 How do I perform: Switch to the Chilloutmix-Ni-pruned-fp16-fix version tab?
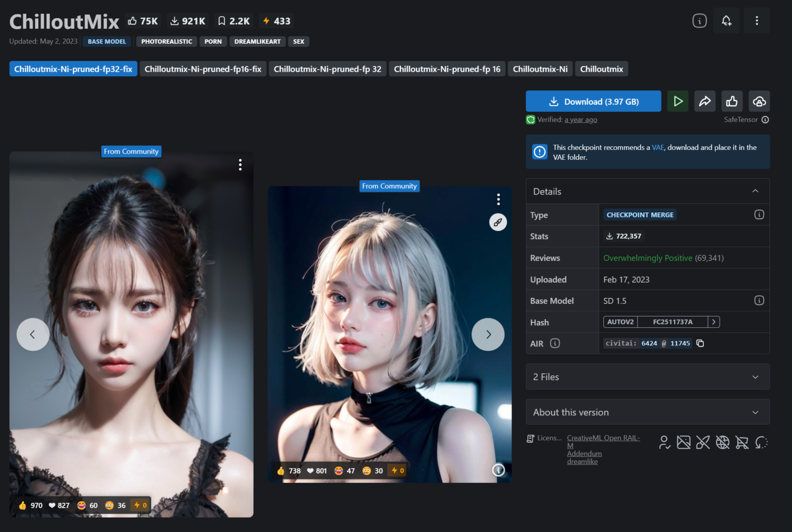pyautogui.click(x=203, y=69)
